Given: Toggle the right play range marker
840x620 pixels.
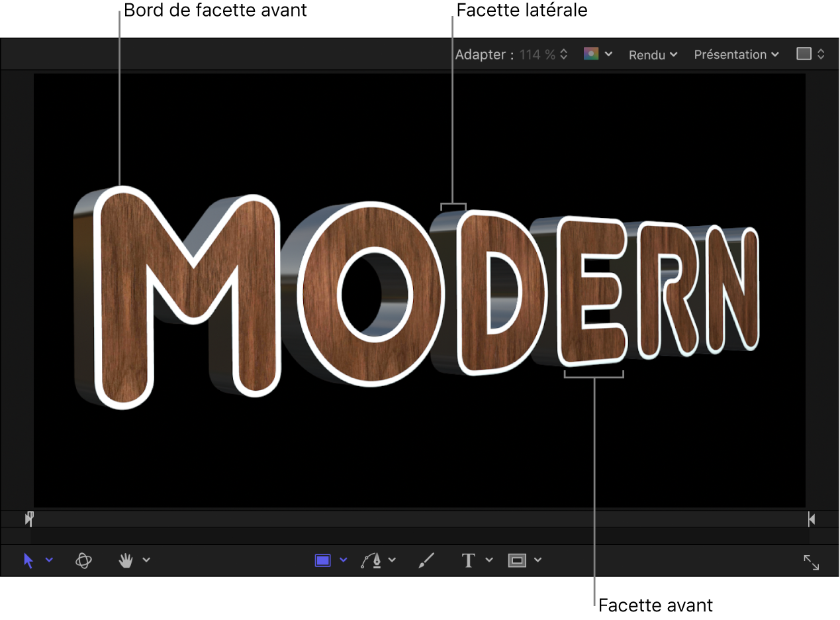Looking at the screenshot, I should (x=812, y=519).
